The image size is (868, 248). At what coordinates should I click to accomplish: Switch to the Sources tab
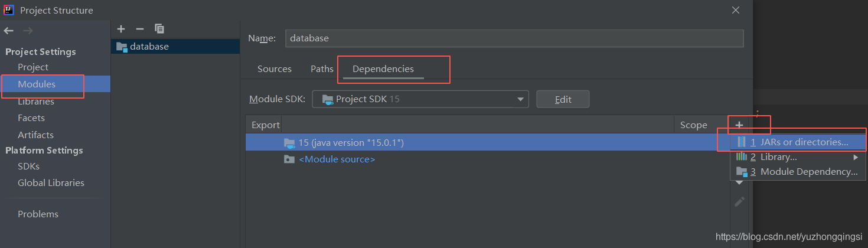click(x=275, y=69)
